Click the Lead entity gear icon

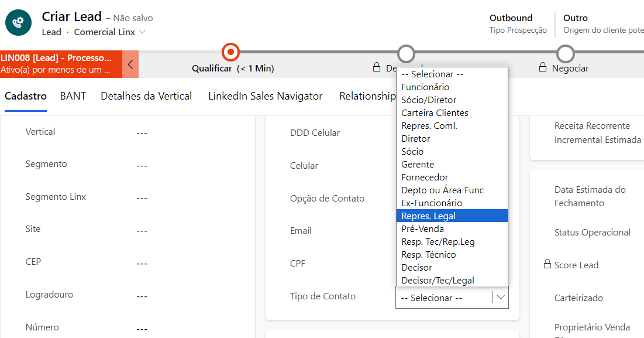coord(19,22)
